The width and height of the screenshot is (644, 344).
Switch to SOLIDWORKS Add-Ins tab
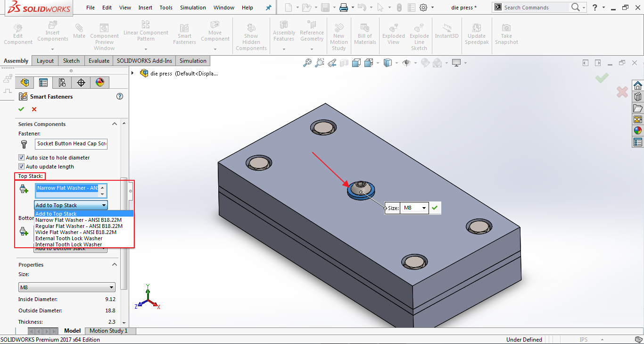pyautogui.click(x=145, y=60)
